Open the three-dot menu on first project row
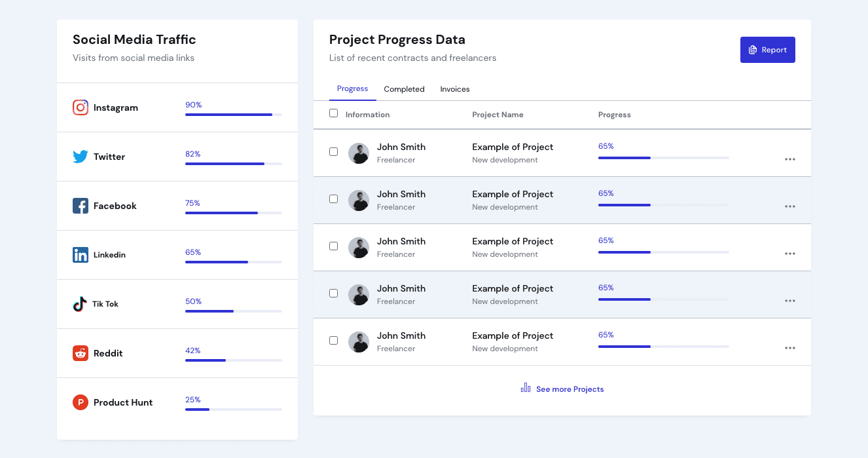This screenshot has height=458, width=868. click(790, 159)
